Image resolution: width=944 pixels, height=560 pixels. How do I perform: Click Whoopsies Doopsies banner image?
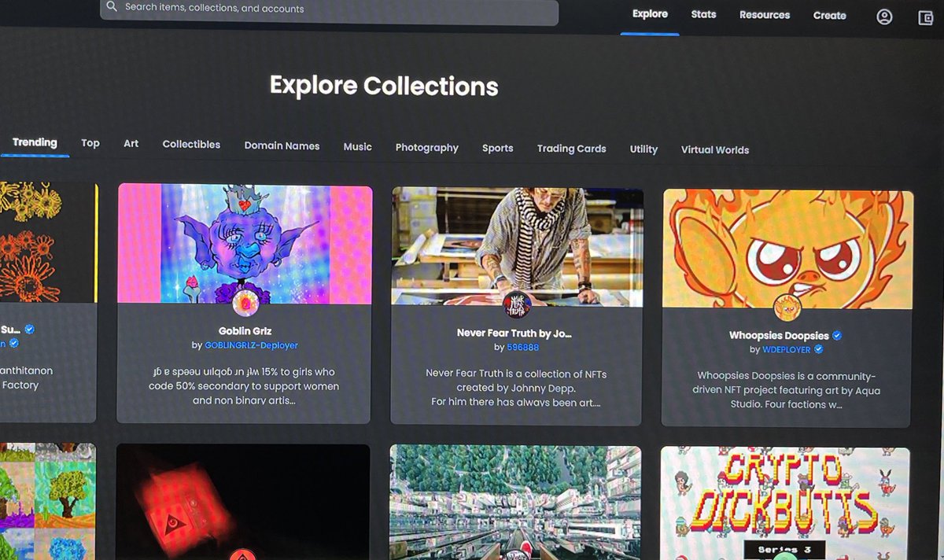pyautogui.click(x=787, y=249)
